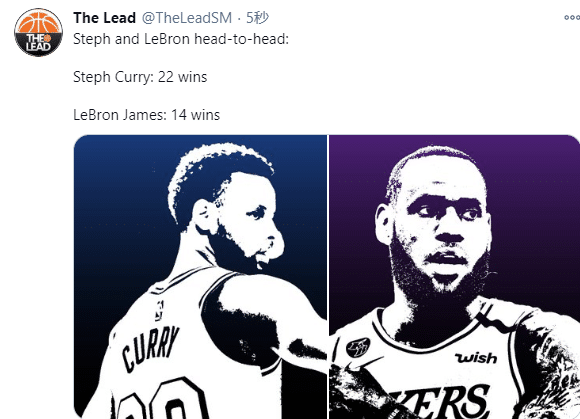
Task: Click the round KB patch on jersey
Action: (x=358, y=348)
